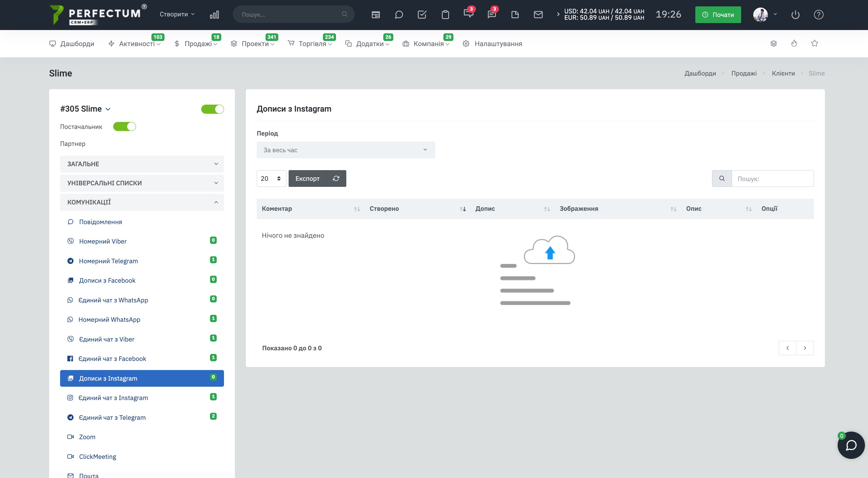Image resolution: width=868 pixels, height=478 pixels.
Task: Expand the ЗАГАЛЬНЕ section
Action: coord(142,164)
